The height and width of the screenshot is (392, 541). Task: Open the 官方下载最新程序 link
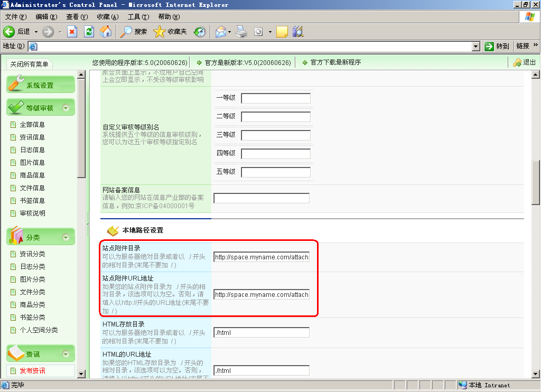click(335, 62)
